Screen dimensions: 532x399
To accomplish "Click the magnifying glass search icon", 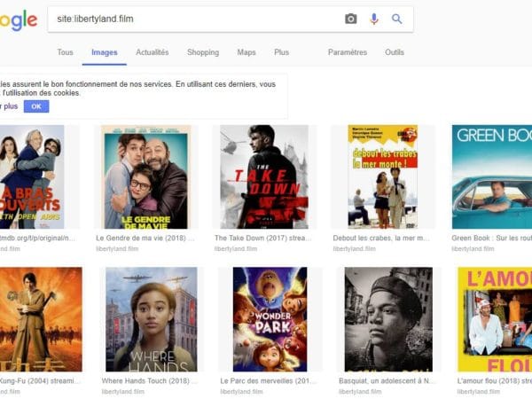I will [396, 19].
